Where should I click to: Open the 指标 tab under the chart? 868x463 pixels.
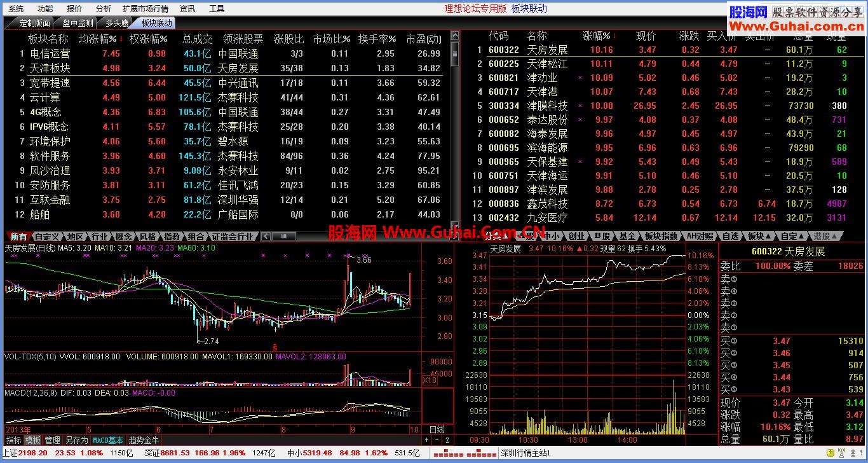click(x=13, y=440)
